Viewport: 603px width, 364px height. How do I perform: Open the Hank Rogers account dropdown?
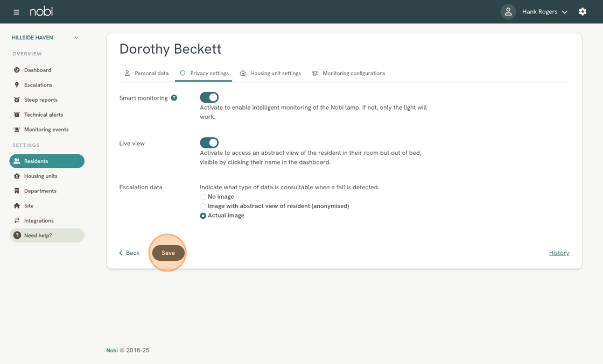(544, 12)
